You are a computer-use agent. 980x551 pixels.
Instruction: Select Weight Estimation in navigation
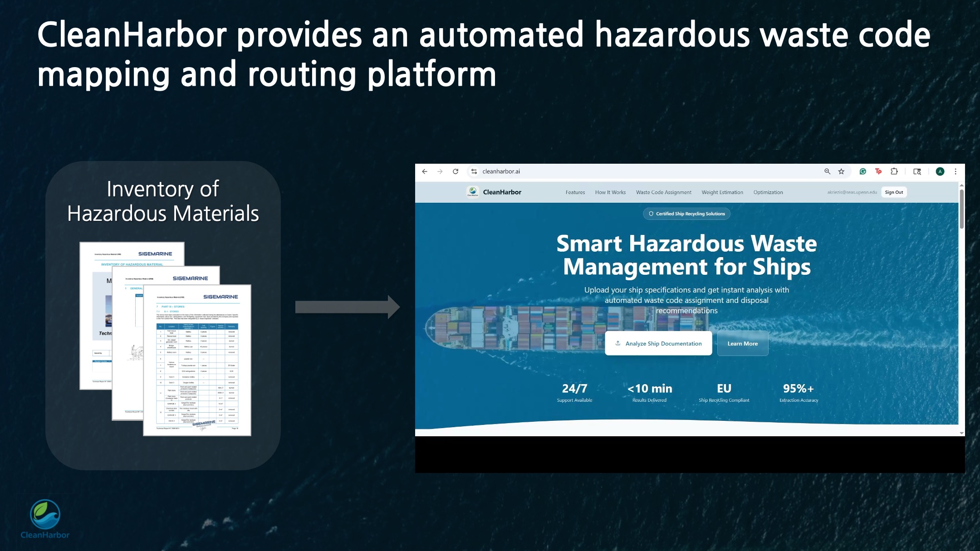pos(722,192)
